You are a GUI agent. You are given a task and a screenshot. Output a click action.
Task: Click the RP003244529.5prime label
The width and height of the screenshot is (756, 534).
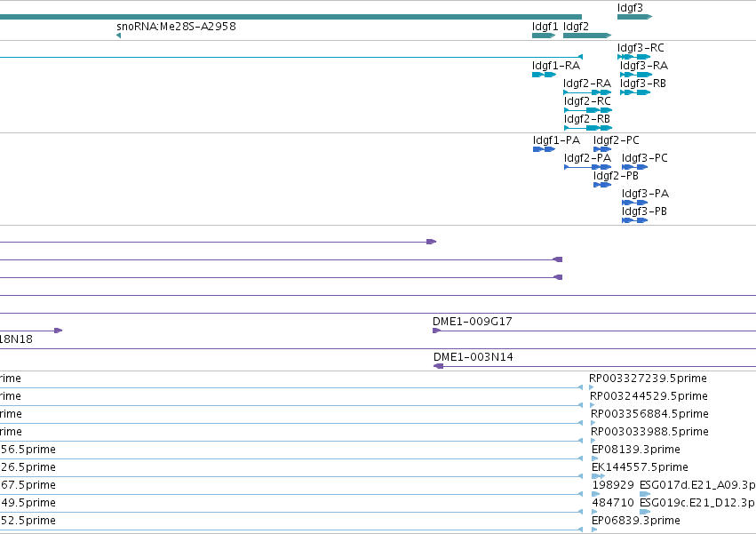click(x=649, y=396)
